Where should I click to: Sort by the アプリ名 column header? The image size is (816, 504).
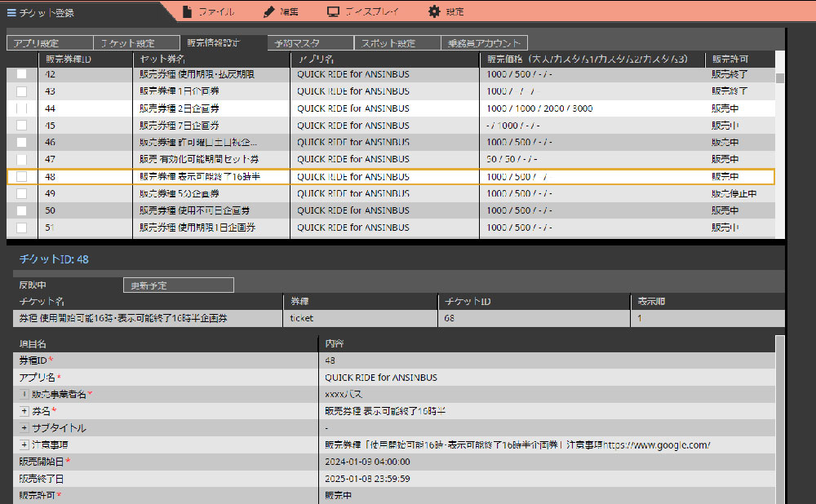[x=384, y=60]
